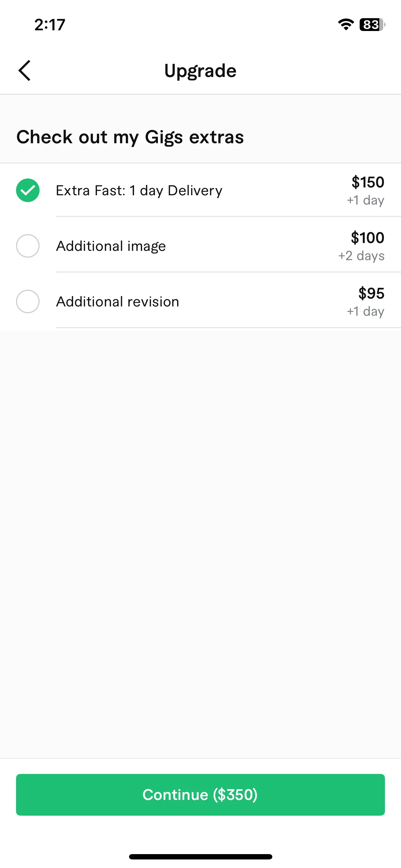
Task: Tap the 2:17 clock in status bar
Action: pyautogui.click(x=50, y=25)
